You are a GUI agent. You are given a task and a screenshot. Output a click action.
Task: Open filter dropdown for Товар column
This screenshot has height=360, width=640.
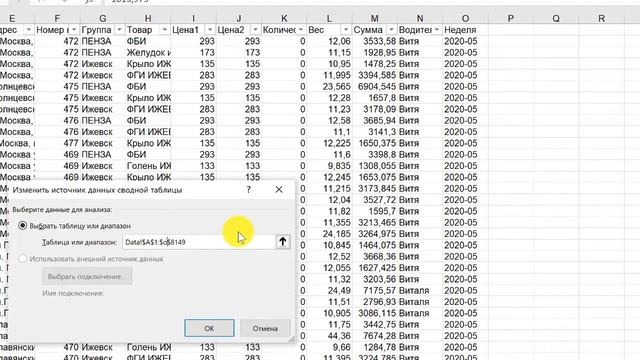point(164,30)
